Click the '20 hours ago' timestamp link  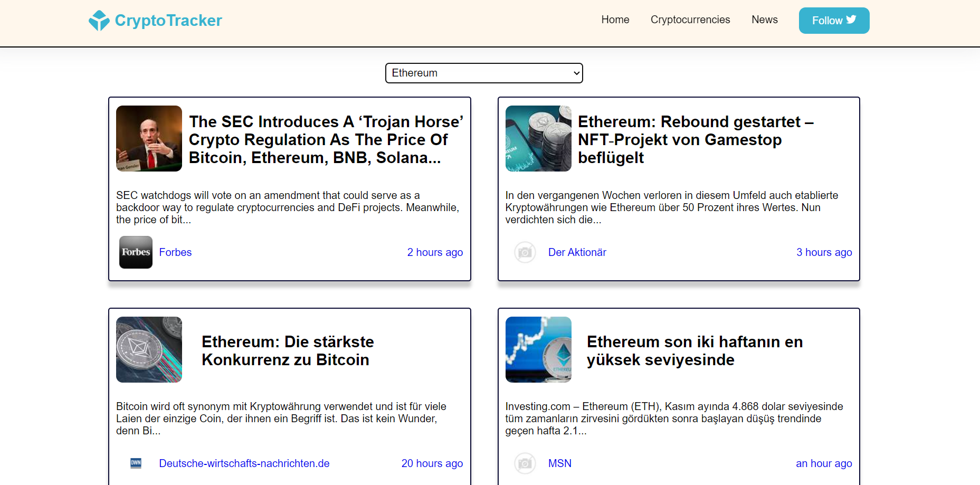coord(432,463)
